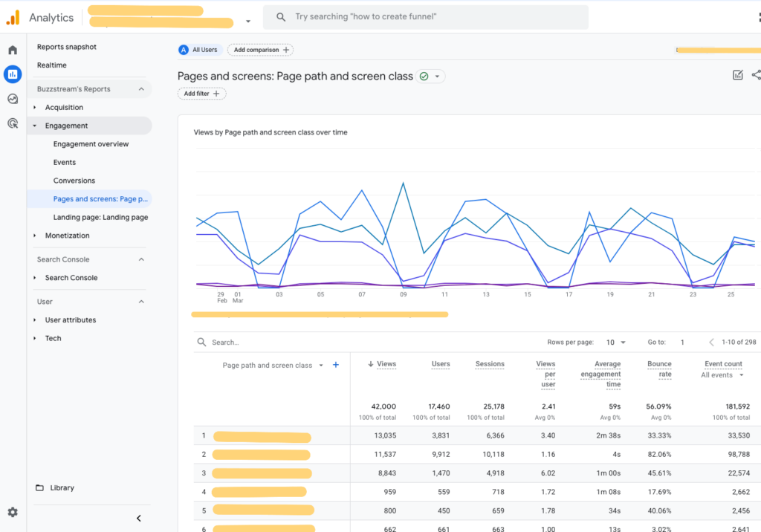This screenshot has width=761, height=532.
Task: Open the Home icon in the left rail
Action: (x=12, y=49)
